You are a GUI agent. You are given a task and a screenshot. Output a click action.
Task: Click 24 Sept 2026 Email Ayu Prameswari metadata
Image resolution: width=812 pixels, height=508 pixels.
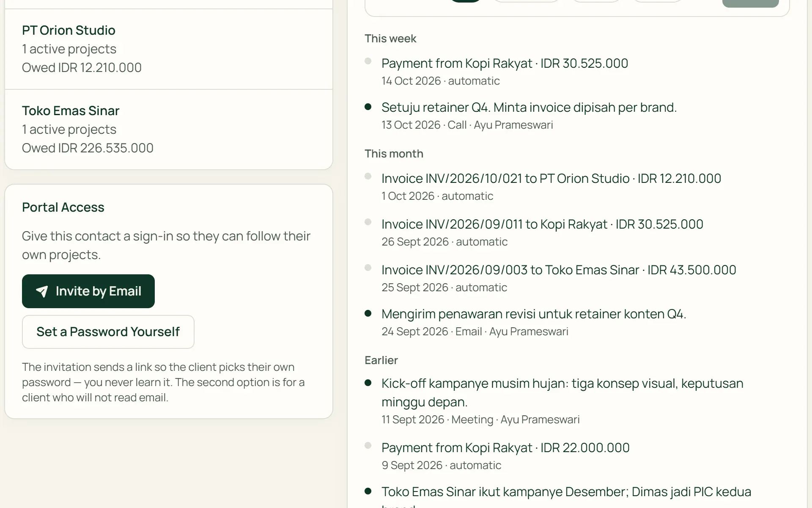[x=475, y=332]
